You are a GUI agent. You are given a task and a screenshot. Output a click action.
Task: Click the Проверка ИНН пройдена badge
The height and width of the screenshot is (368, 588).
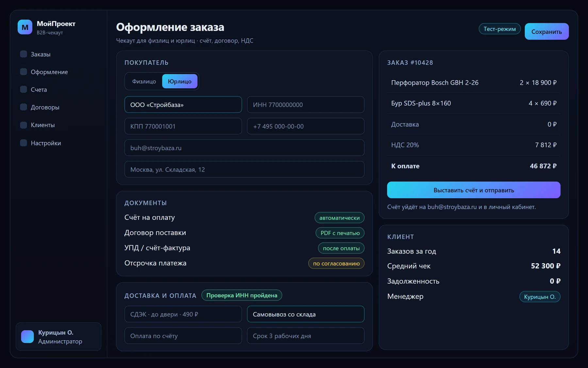click(242, 295)
